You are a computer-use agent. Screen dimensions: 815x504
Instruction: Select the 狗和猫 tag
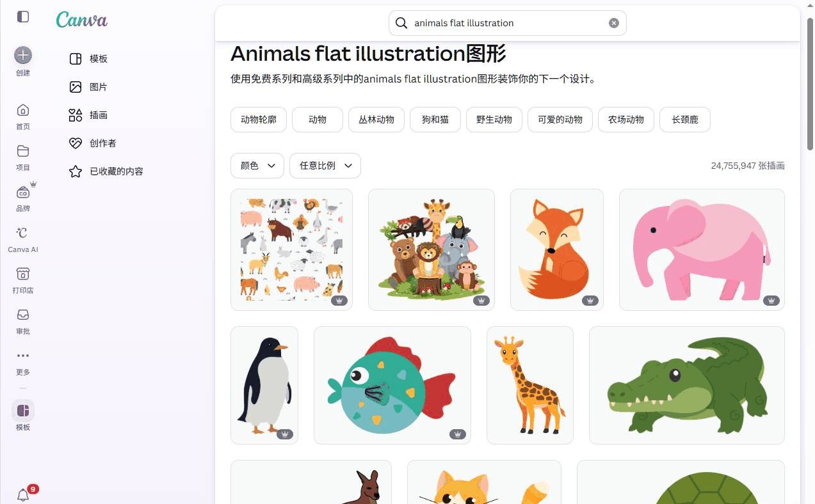[435, 120]
